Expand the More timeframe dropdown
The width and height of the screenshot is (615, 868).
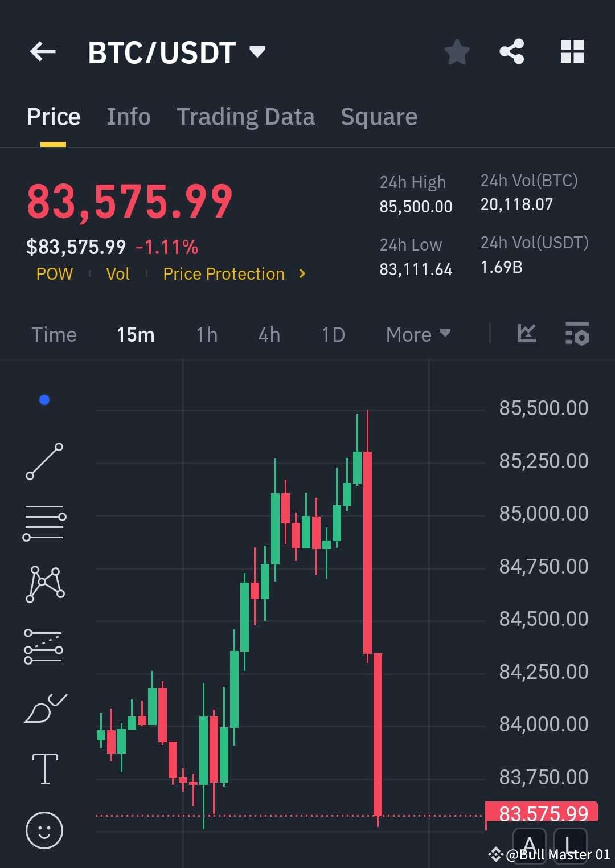tap(417, 334)
